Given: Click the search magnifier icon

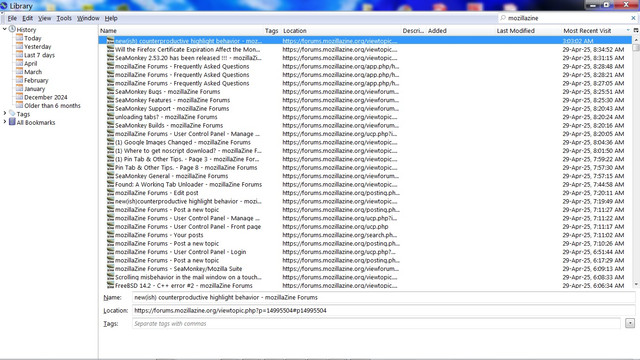Looking at the screenshot, I should [x=503, y=18].
